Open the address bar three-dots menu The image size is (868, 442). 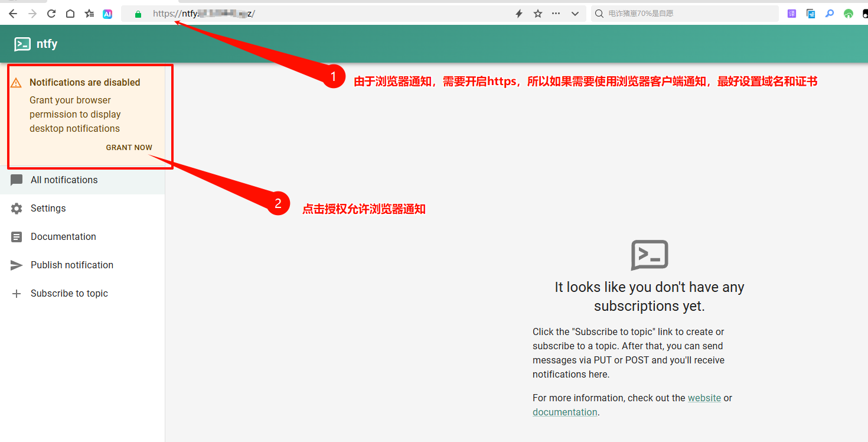click(556, 14)
